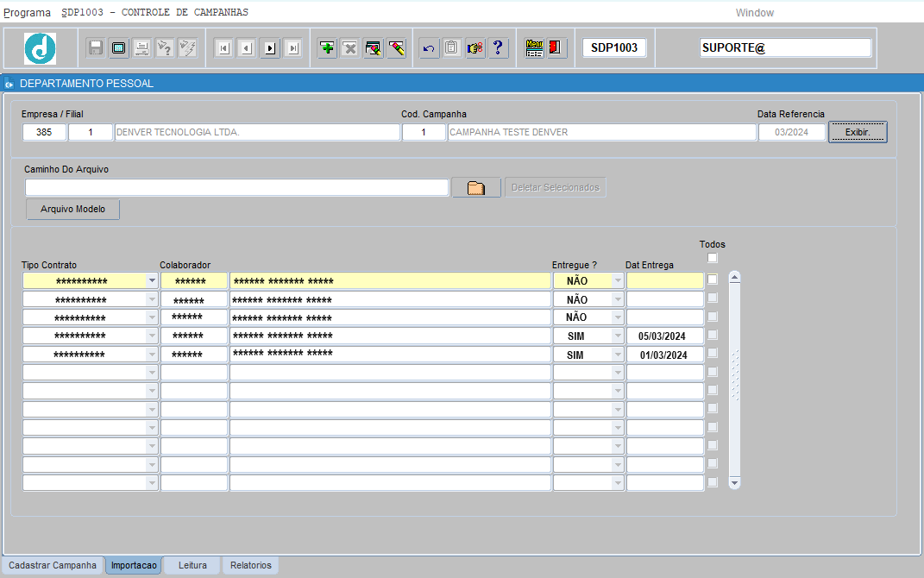Open Tipo Contrato dropdown in first row
The image size is (924, 578).
(x=152, y=281)
